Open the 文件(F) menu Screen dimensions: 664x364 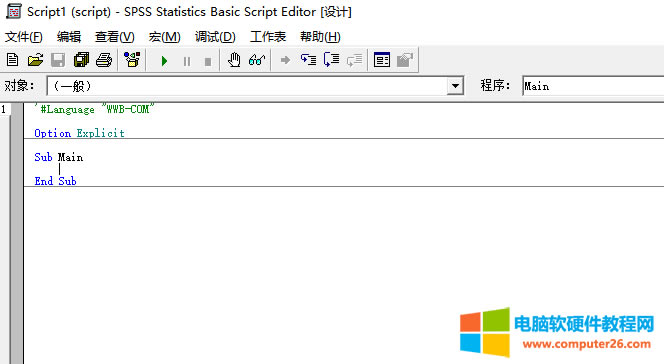tap(24, 37)
